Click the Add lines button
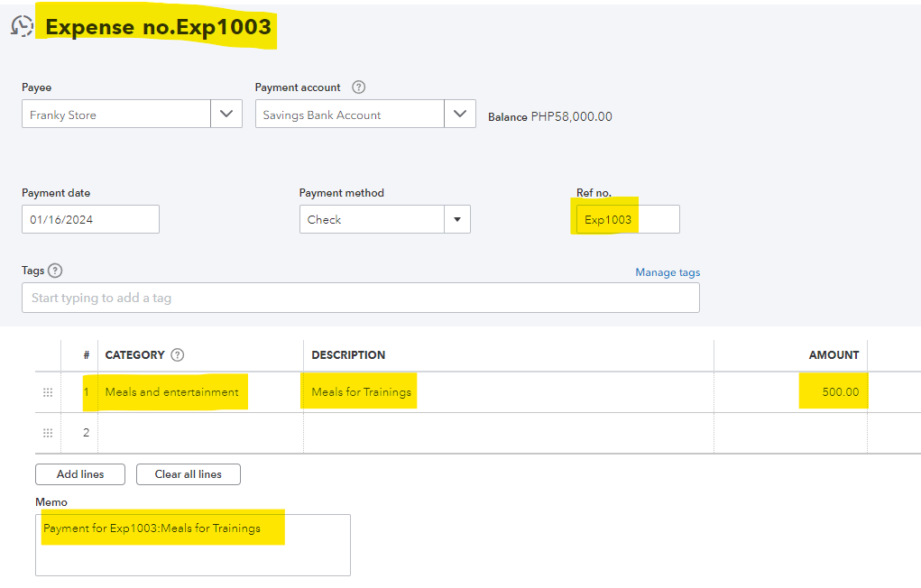 (80, 474)
